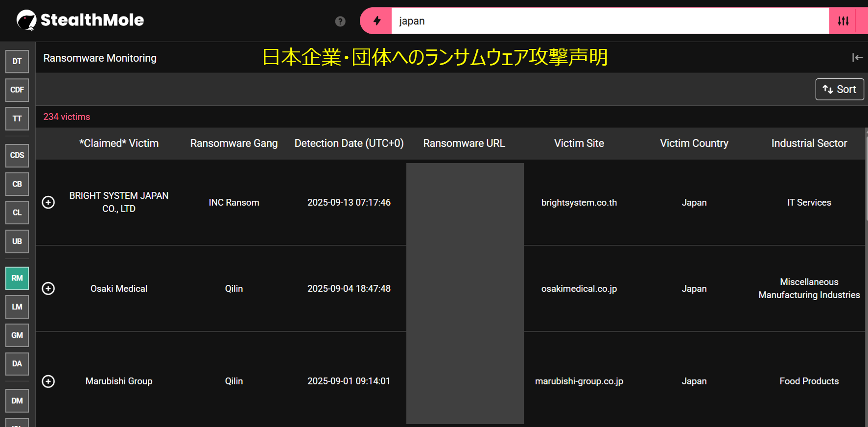
Task: Open the CDS sidebar module
Action: (x=17, y=155)
